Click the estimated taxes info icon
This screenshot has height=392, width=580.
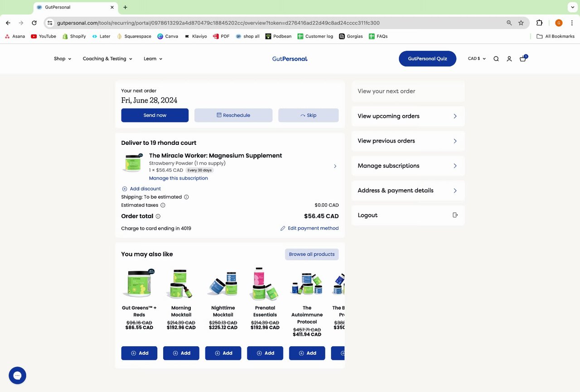(x=163, y=205)
